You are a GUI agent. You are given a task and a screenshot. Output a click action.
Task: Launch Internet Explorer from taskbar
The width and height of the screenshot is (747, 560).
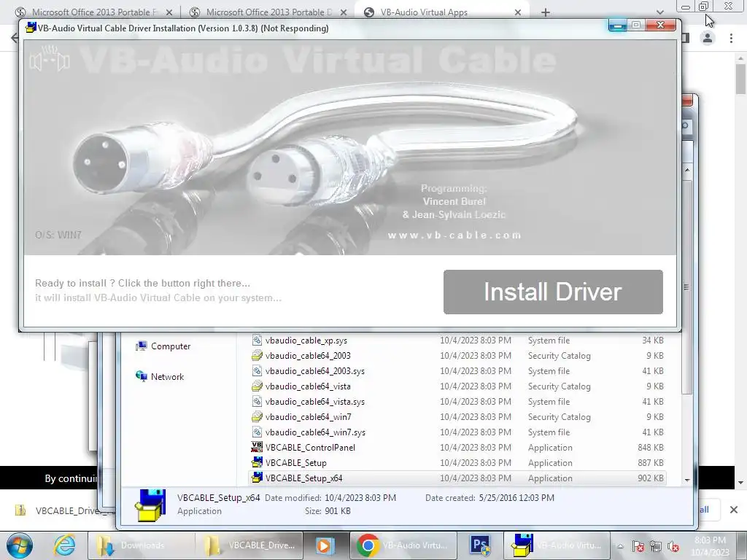coord(64,545)
